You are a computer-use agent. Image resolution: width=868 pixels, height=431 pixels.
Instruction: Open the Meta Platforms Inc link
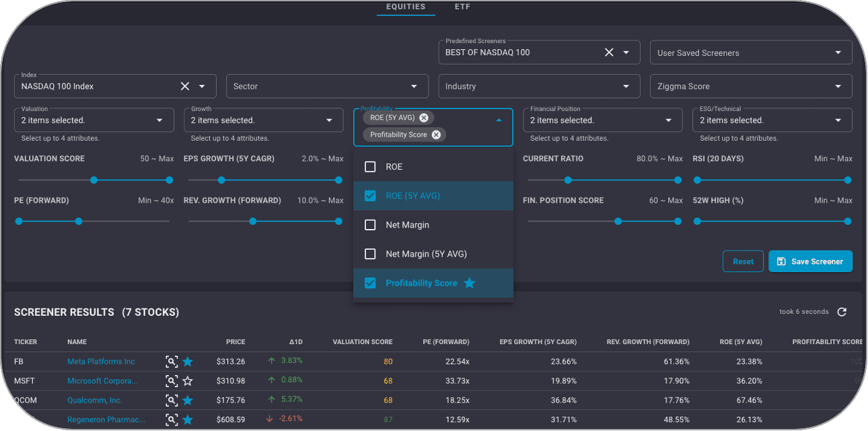[x=100, y=361]
